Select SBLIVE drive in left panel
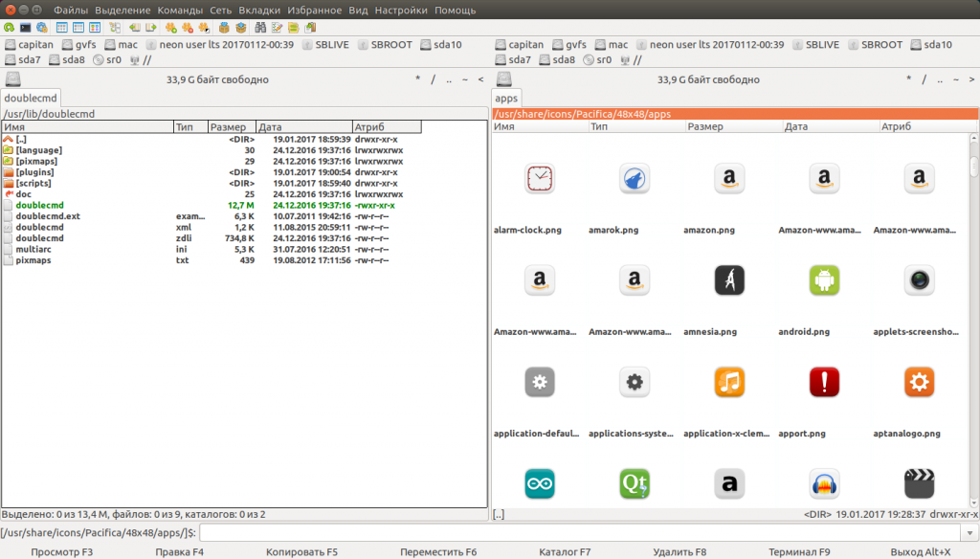The height and width of the screenshot is (559, 980). tap(325, 44)
